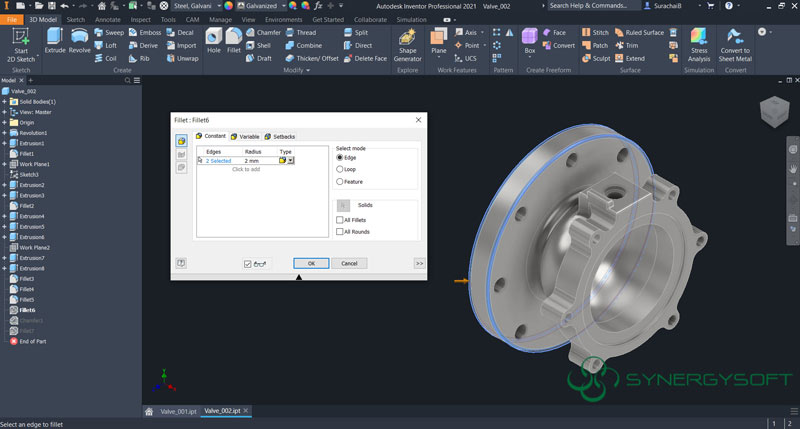Start a 2D Sketch

(21, 45)
